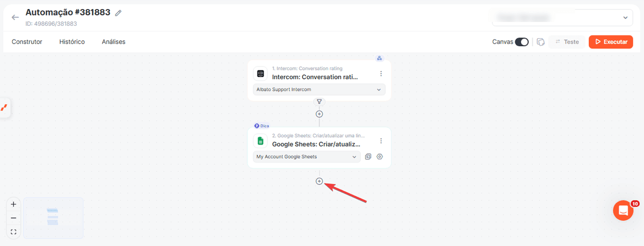Click the Automação #381883 title

point(68,13)
